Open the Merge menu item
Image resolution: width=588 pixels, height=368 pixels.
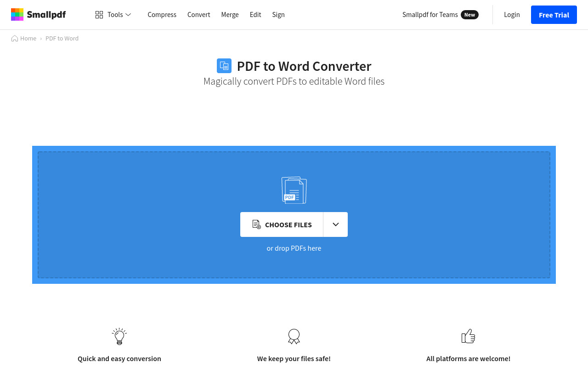pyautogui.click(x=230, y=15)
